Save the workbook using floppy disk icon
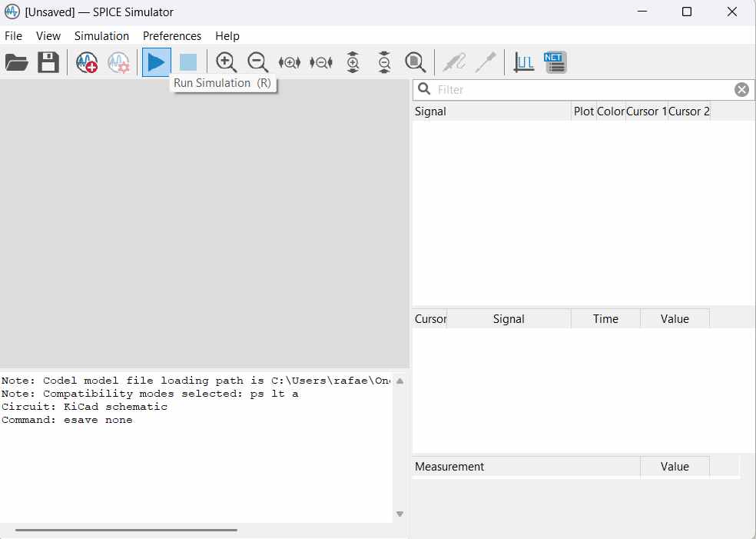 [x=48, y=63]
